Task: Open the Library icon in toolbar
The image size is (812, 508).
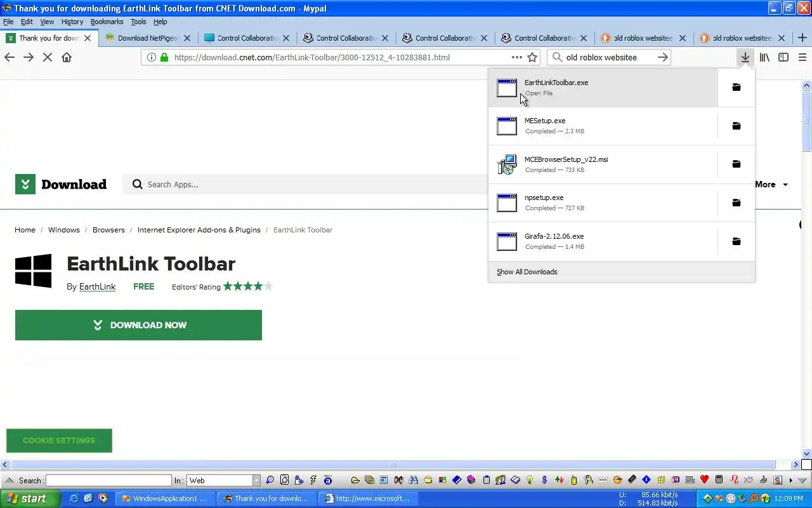Action: (764, 57)
